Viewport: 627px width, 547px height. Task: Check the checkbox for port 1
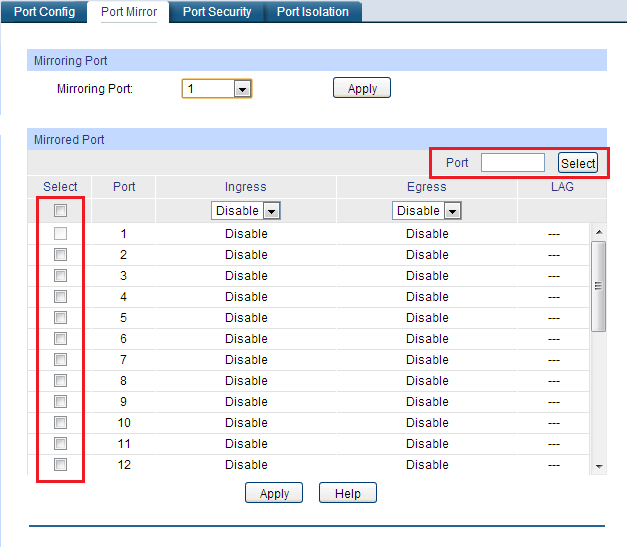point(60,234)
